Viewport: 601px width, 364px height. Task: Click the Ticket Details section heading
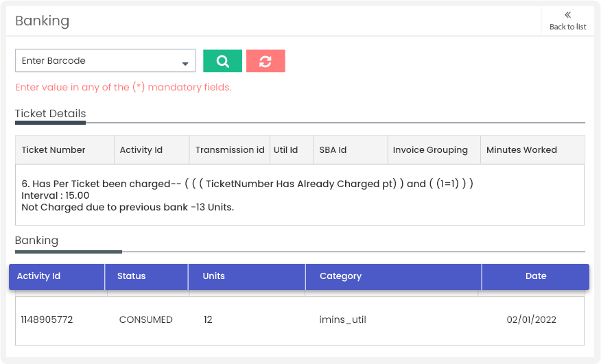click(50, 113)
